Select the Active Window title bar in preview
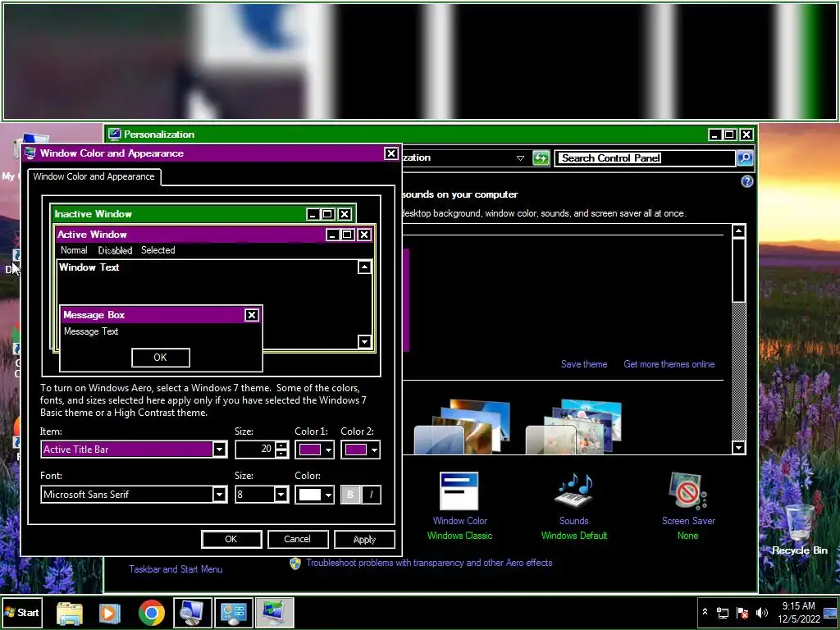Screen dimensions: 840x630 coord(214,235)
